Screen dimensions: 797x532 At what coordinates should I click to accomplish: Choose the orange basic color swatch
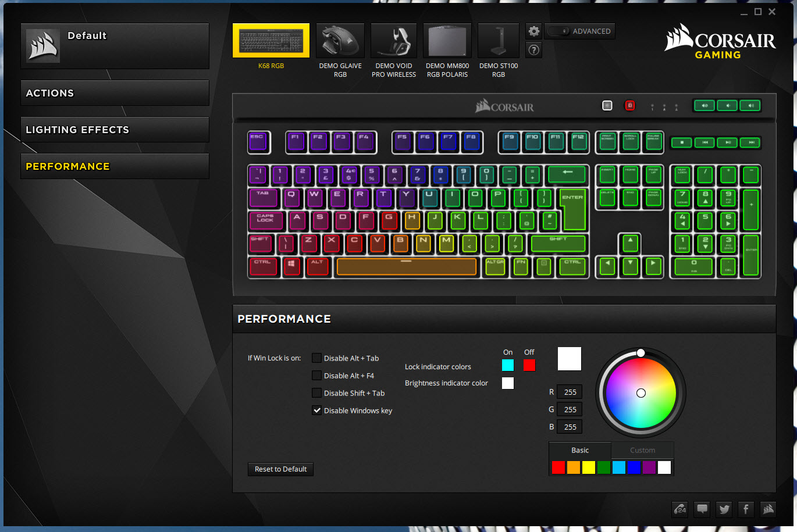574,467
